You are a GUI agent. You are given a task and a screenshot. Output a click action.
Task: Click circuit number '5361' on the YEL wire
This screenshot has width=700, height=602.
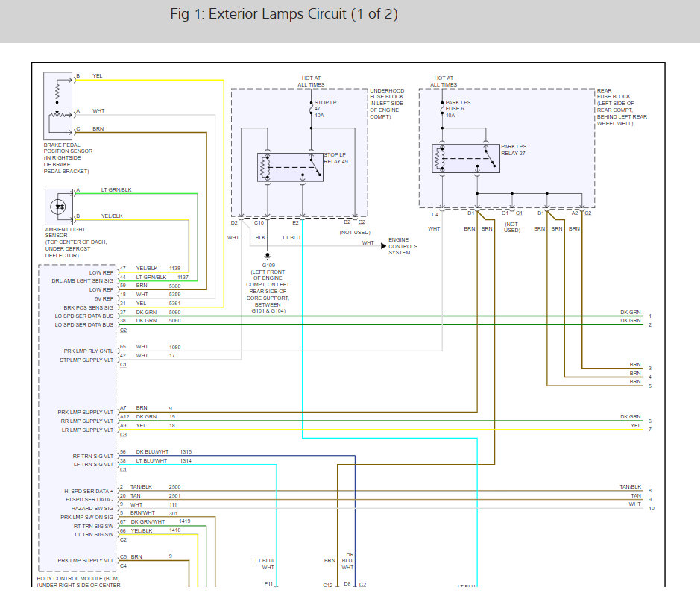(175, 303)
